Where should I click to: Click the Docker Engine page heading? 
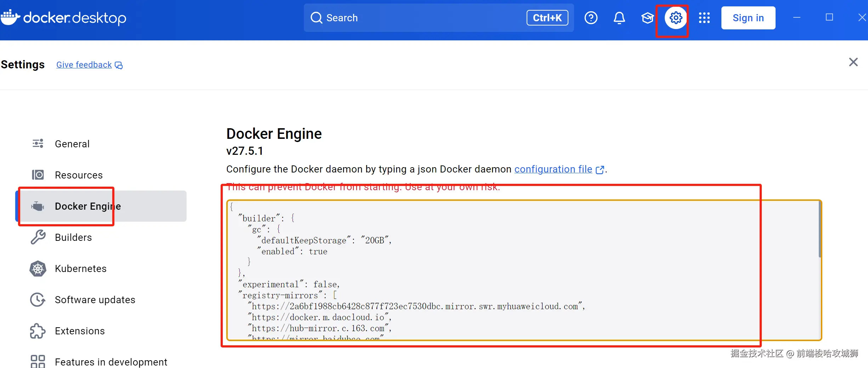pos(274,134)
